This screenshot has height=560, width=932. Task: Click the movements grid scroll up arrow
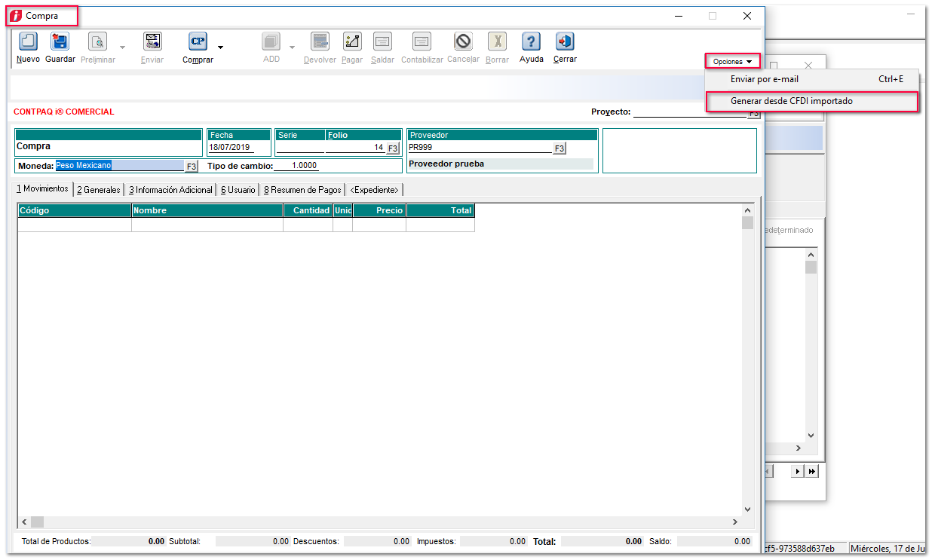click(747, 210)
